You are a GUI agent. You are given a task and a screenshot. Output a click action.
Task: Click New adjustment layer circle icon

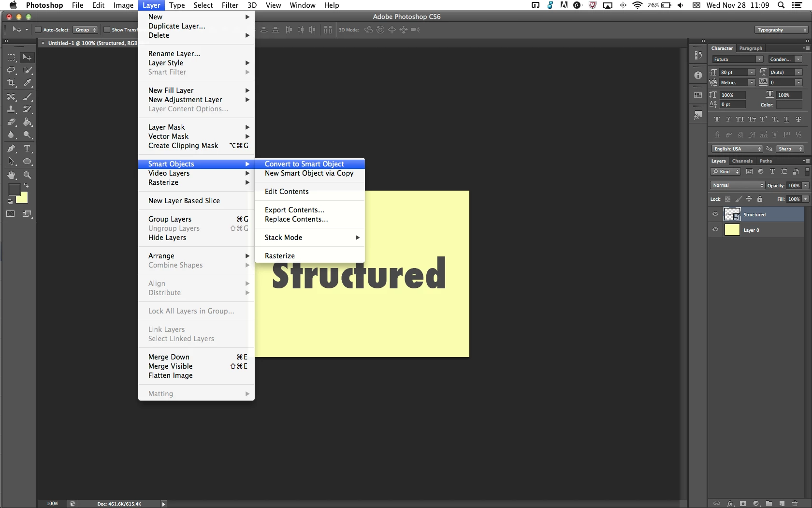756,504
